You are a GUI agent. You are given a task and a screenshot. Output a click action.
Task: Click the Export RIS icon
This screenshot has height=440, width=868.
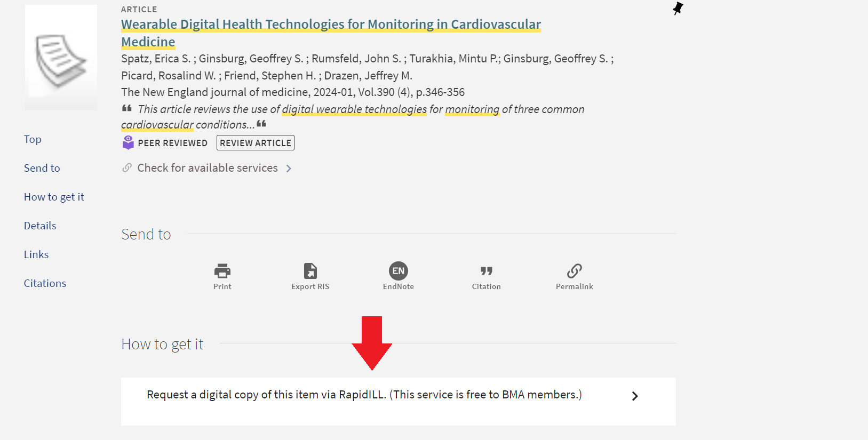click(x=310, y=271)
